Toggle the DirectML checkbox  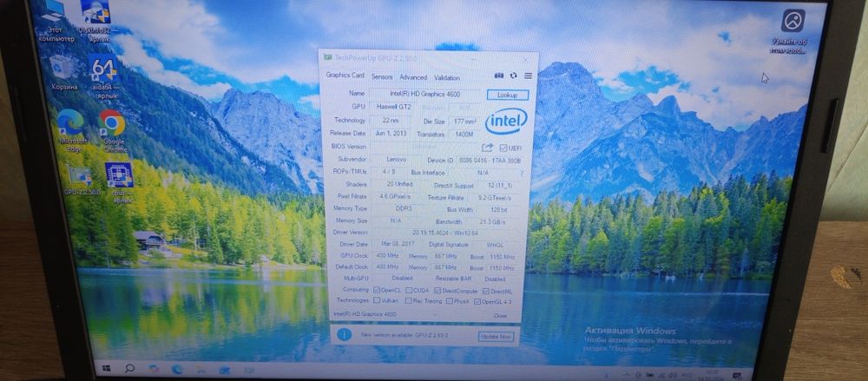(485, 292)
